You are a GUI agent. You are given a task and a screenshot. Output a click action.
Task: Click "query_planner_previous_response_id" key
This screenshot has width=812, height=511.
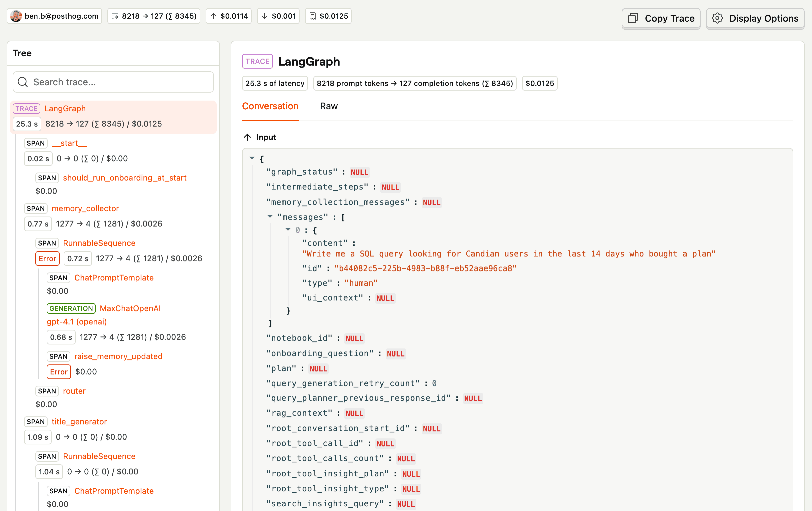click(358, 398)
